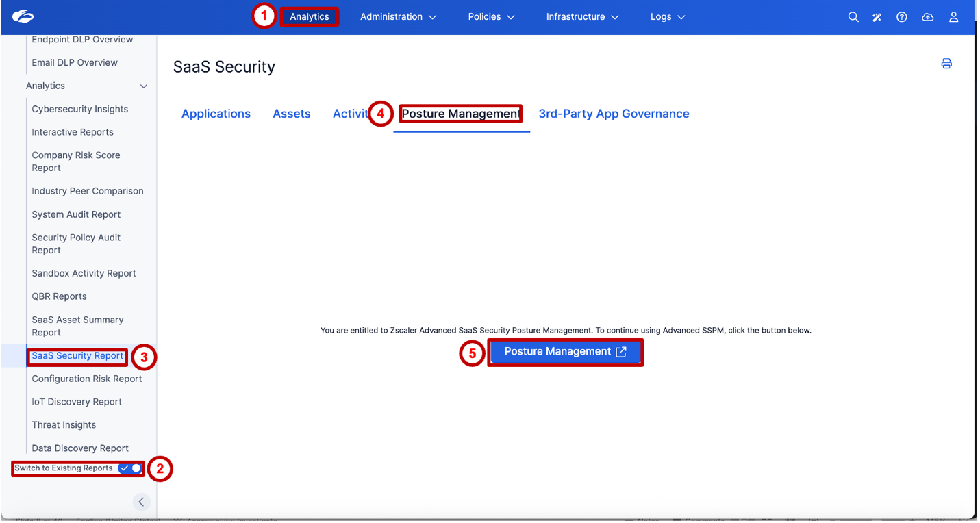The width and height of the screenshot is (980, 523).
Task: Click the SaaS Security page heading
Action: click(x=224, y=67)
